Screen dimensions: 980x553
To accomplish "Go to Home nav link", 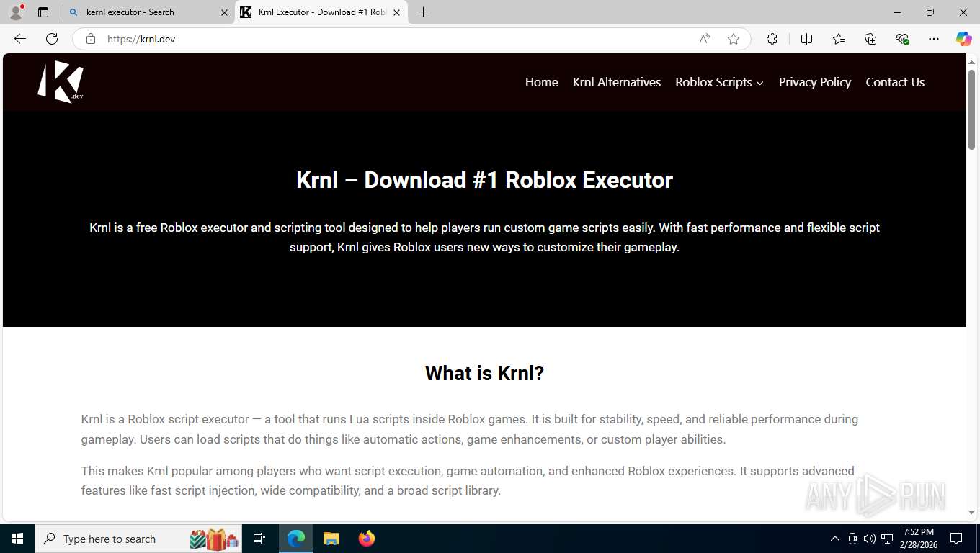I will (x=542, y=82).
